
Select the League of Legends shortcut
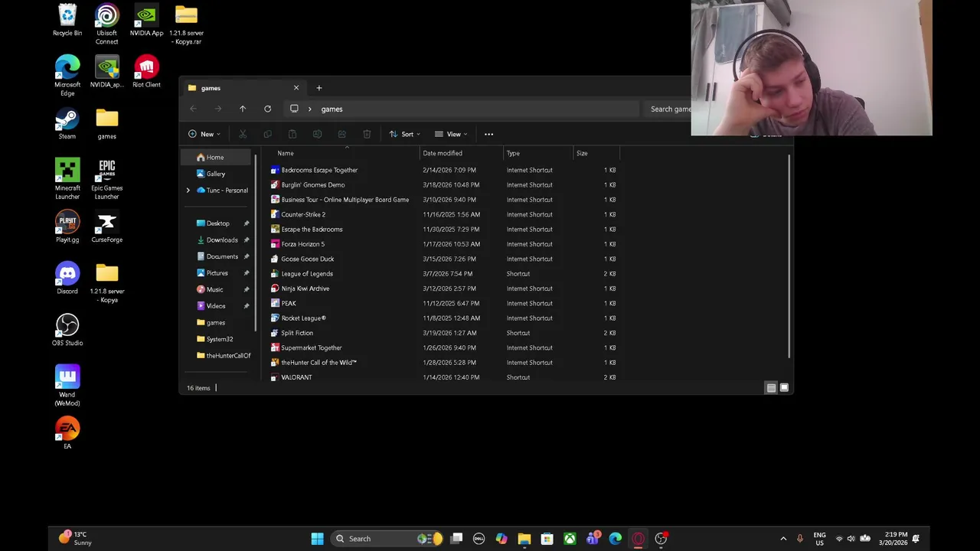307,274
